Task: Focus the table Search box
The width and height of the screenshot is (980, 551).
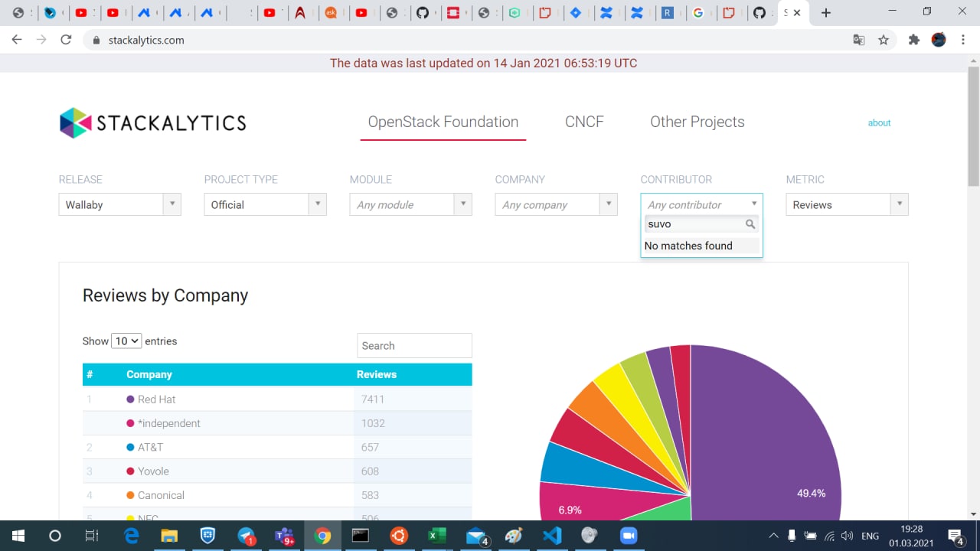Action: click(414, 346)
